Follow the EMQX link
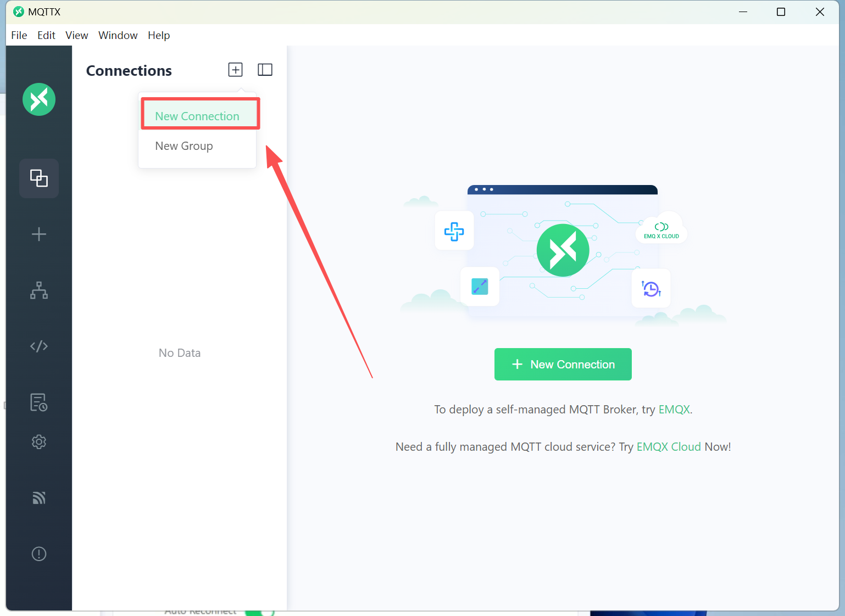 (x=674, y=410)
